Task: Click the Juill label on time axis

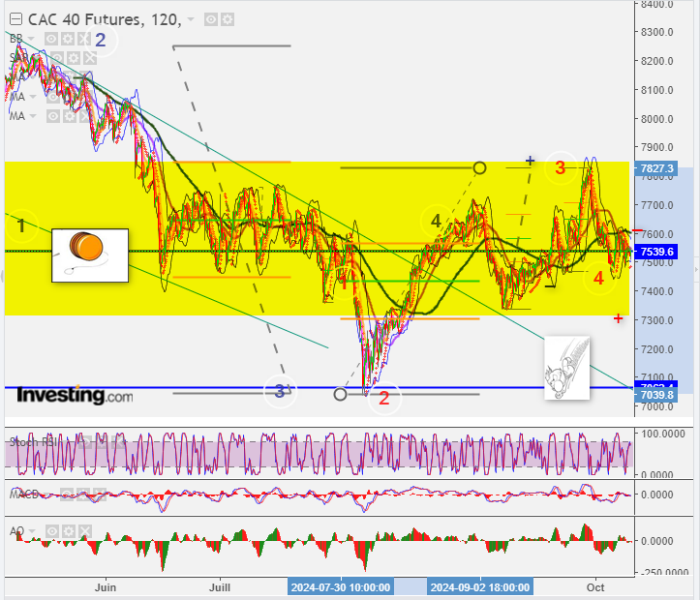Action: (220, 587)
